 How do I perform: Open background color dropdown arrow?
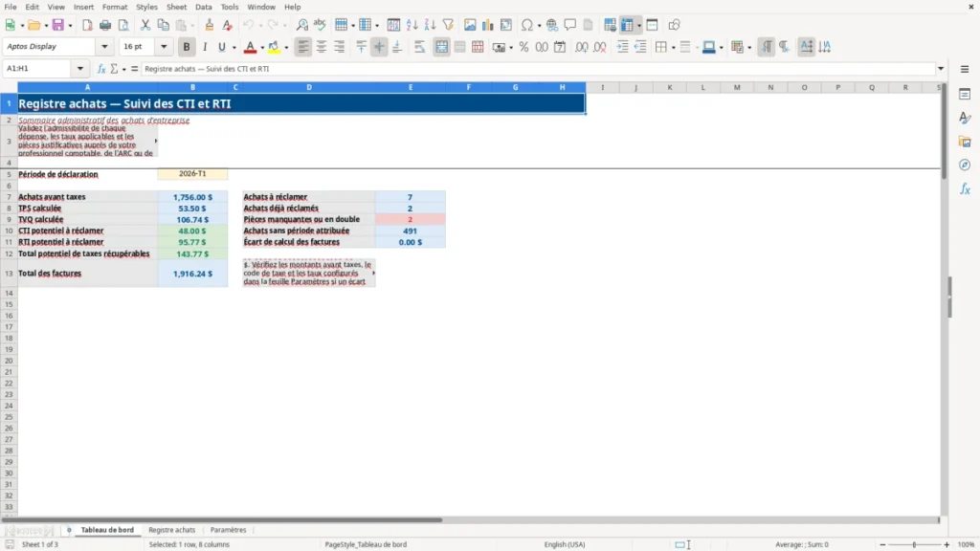[x=286, y=48]
